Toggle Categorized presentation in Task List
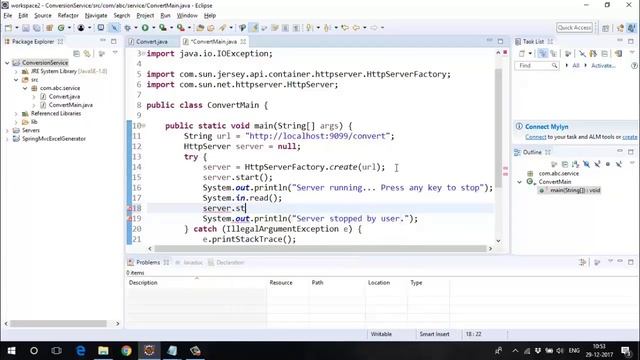Viewport: 640px width, 360px height. [x=542, y=53]
